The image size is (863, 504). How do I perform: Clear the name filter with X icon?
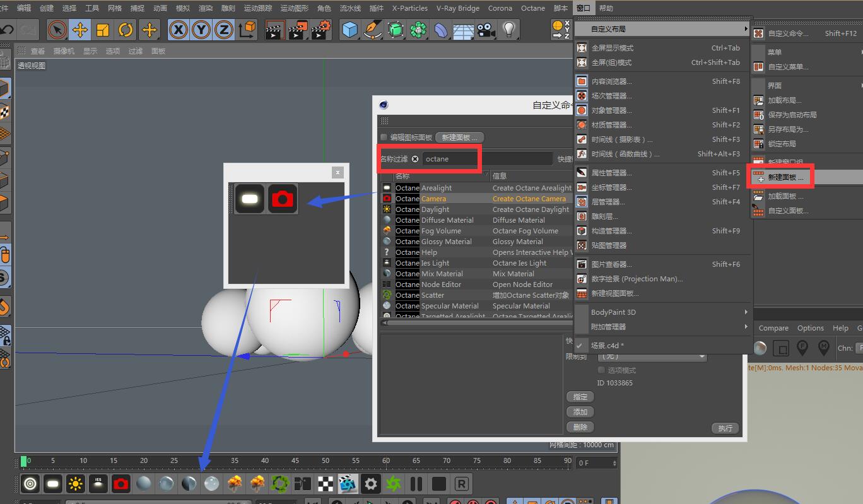(x=415, y=159)
